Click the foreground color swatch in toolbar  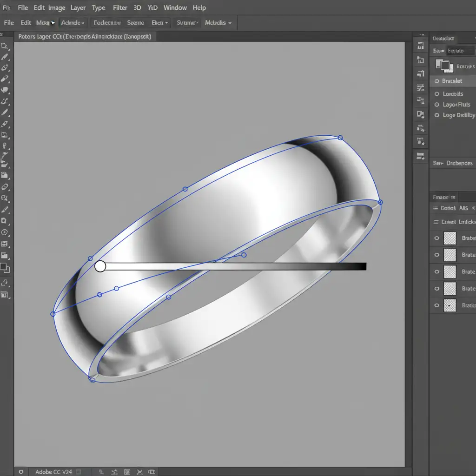pos(4,267)
